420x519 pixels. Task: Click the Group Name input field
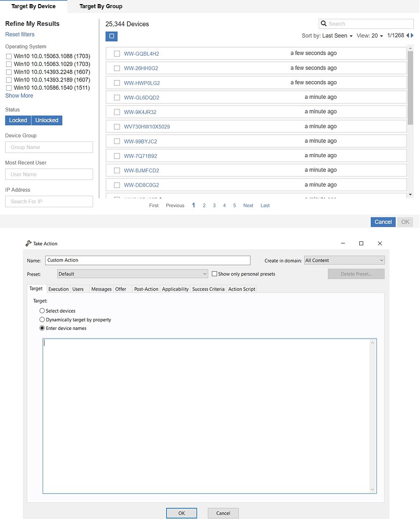49,147
